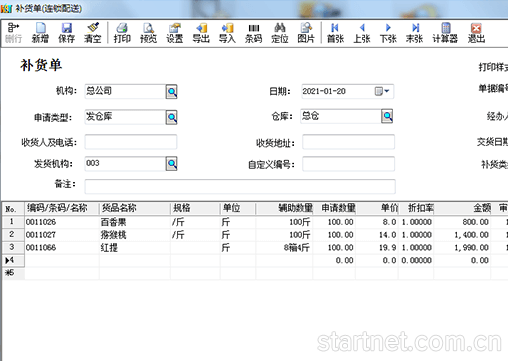Open 设置 settings in toolbar
The image size is (508, 361).
coord(175,33)
